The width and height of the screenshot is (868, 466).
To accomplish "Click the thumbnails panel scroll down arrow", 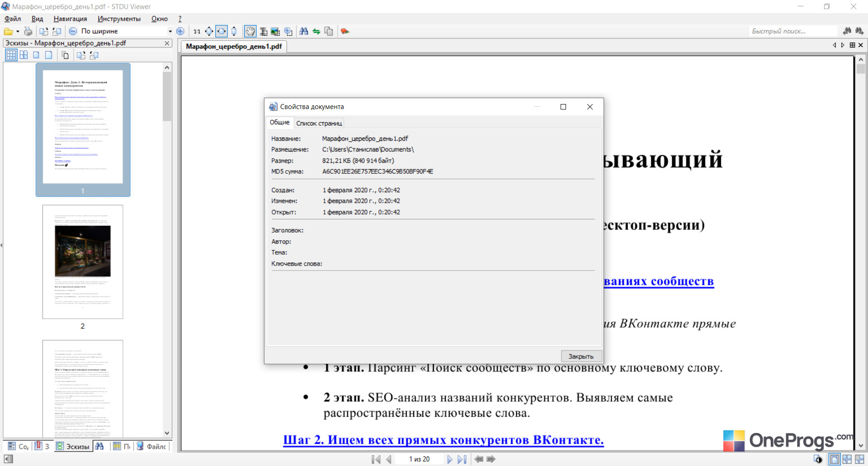I will point(167,433).
